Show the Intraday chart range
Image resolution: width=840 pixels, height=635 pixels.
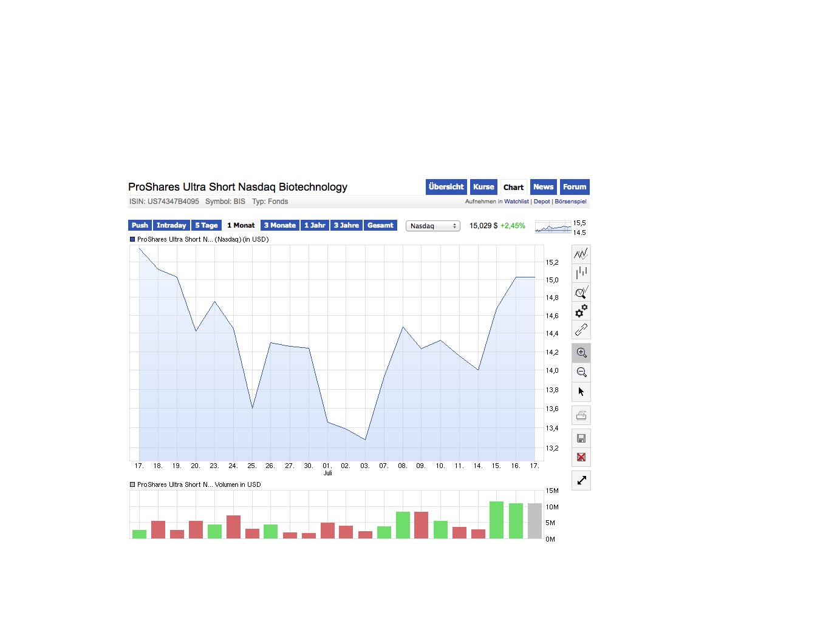(171, 225)
